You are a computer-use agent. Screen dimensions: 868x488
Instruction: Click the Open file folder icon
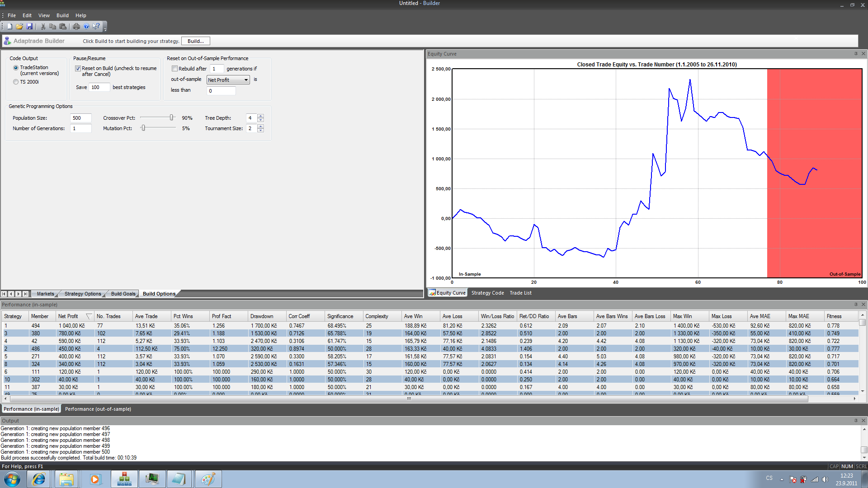(19, 27)
